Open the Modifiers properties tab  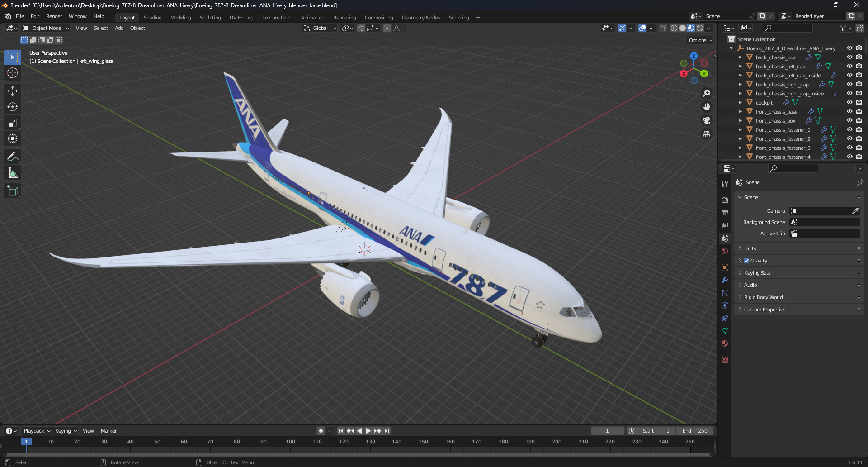[725, 280]
